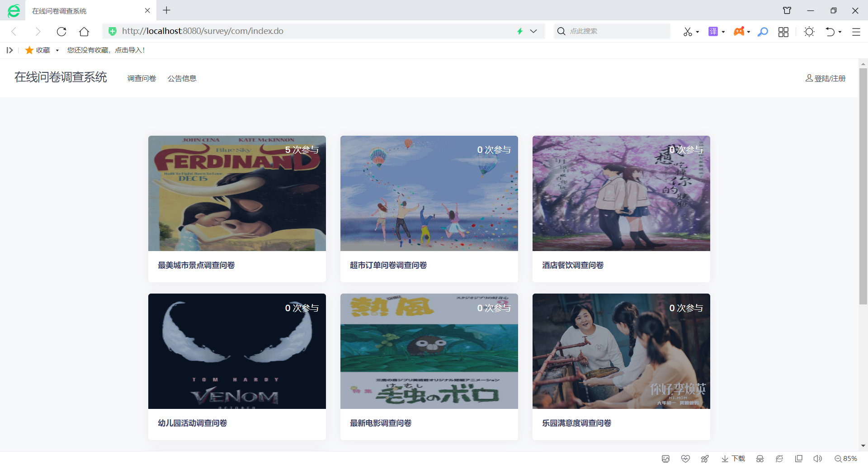Viewport: 868px width, 465px height.
Task: Click the download icon in status bar
Action: pos(733,459)
